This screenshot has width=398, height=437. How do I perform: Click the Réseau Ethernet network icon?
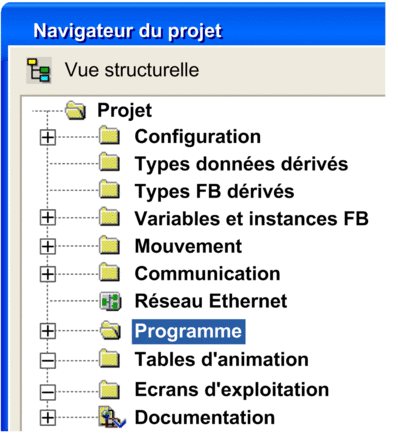[110, 301]
